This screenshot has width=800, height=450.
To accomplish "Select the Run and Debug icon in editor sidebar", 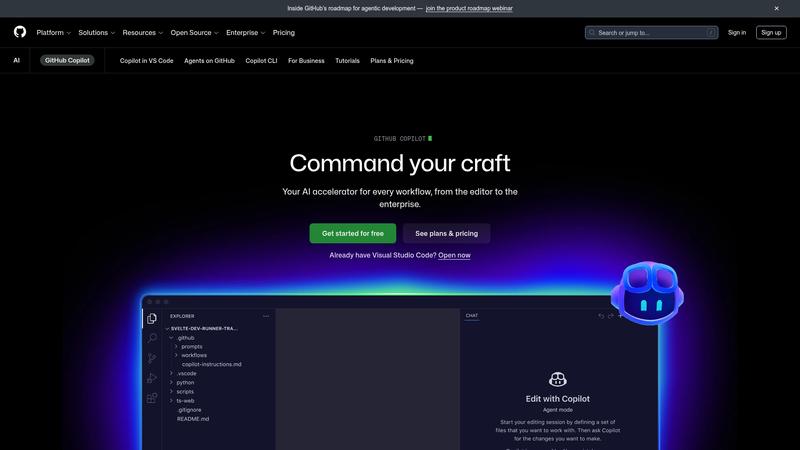I will click(x=152, y=378).
